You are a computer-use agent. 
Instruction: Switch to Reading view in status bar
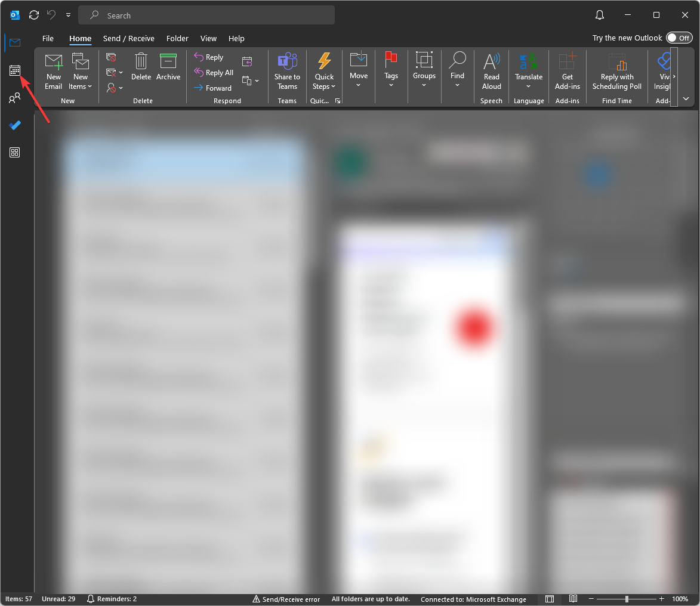[x=573, y=599]
